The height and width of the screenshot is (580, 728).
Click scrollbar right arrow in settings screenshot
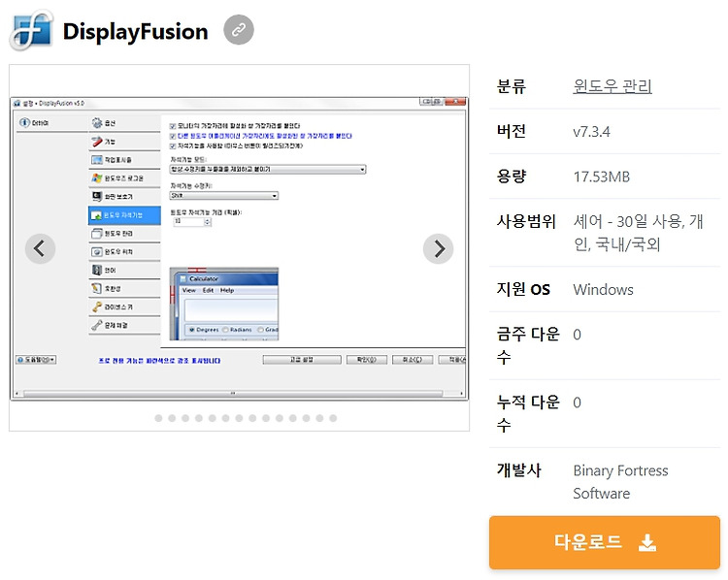coord(461,394)
